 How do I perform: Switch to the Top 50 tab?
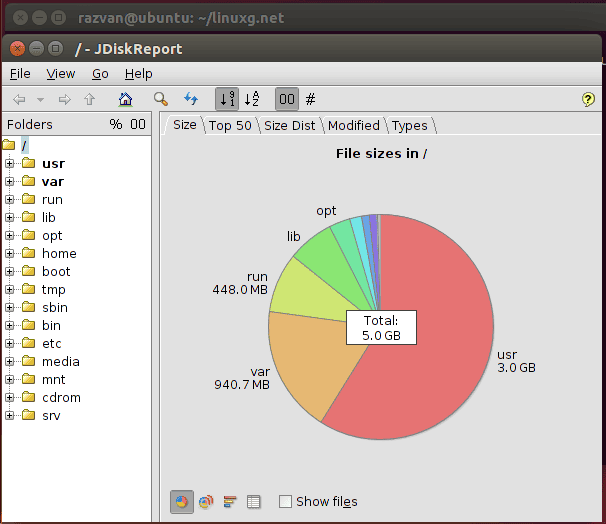(x=230, y=126)
